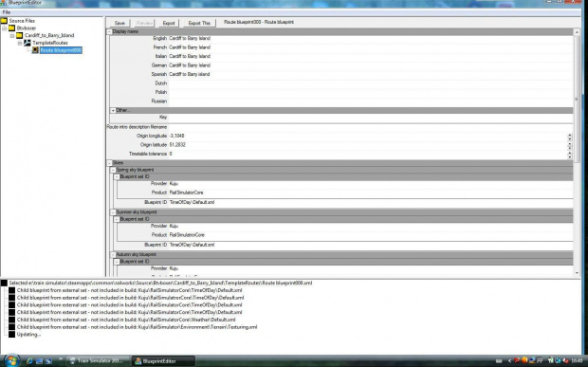This screenshot has height=367, width=588.
Task: Click the Spanish display name field
Action: pyautogui.click(x=371, y=74)
